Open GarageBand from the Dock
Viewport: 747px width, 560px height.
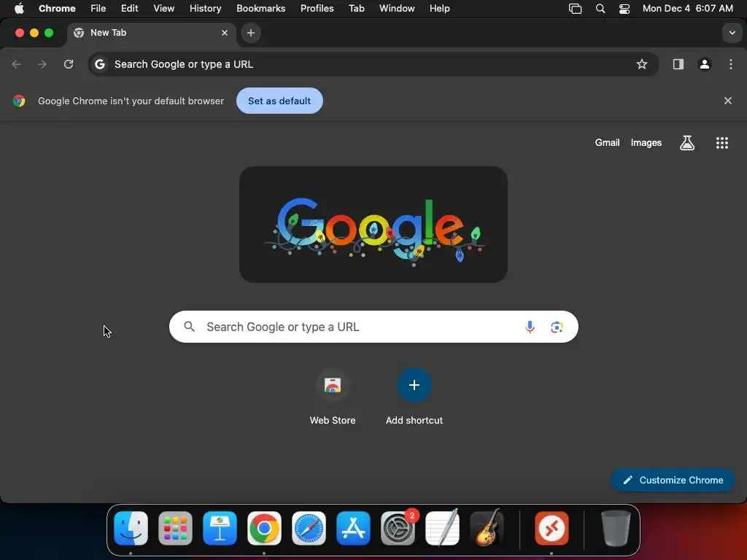click(x=487, y=528)
